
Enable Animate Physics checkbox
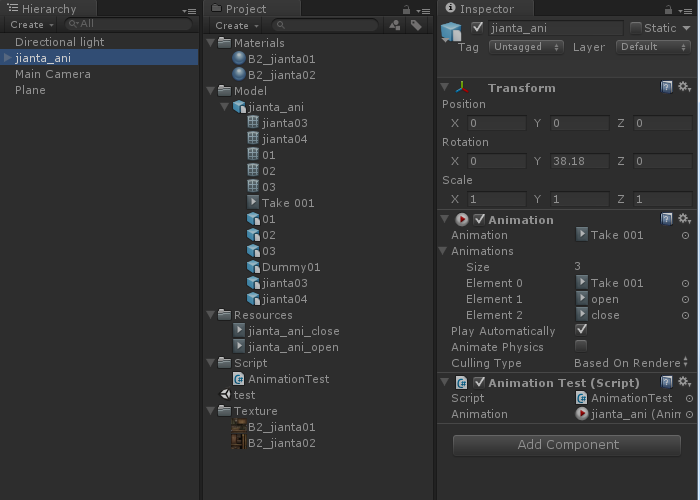(581, 346)
